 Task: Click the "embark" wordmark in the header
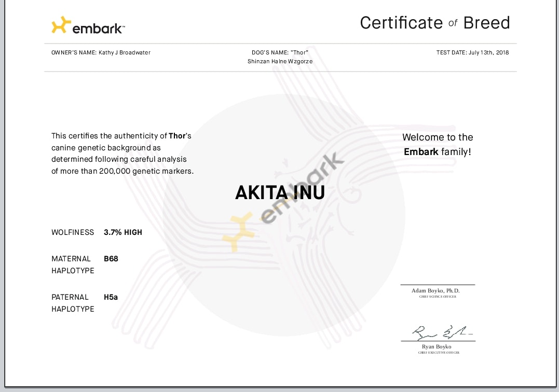pyautogui.click(x=98, y=29)
